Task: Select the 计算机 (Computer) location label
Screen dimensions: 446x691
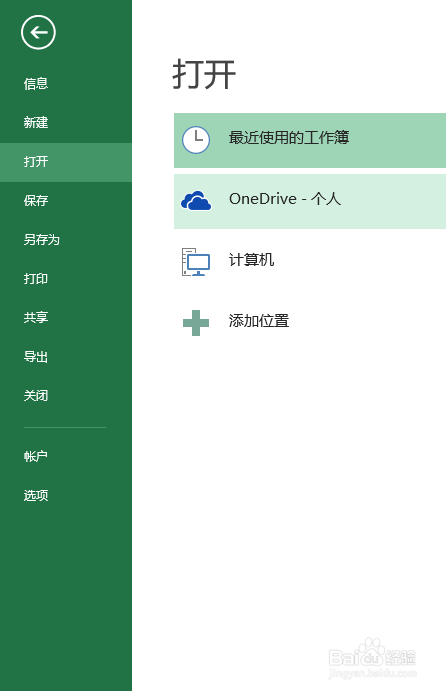Action: pos(251,260)
